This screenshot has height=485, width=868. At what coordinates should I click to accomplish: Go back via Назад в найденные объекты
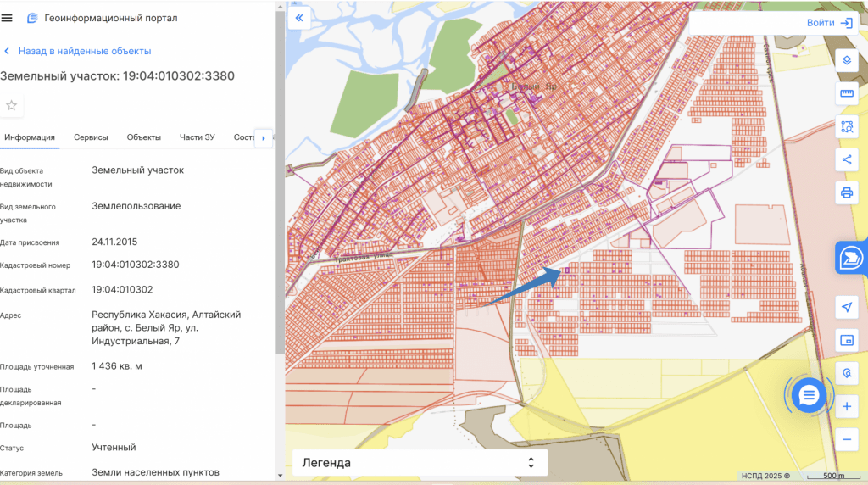pyautogui.click(x=84, y=51)
